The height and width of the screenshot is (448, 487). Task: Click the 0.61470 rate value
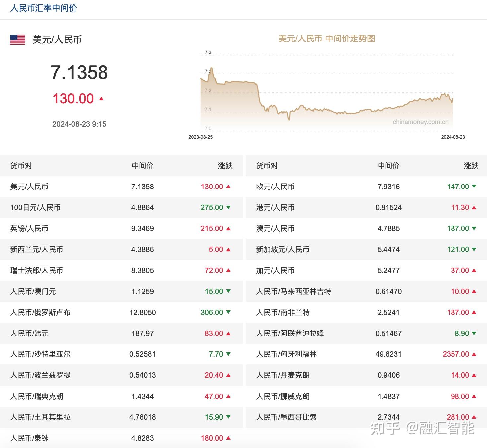coord(389,291)
